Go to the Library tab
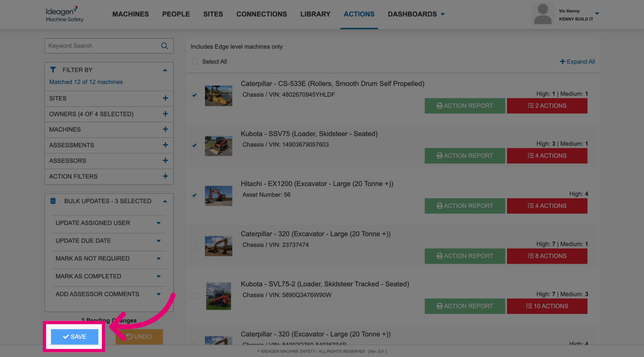This screenshot has height=357, width=644. point(315,14)
